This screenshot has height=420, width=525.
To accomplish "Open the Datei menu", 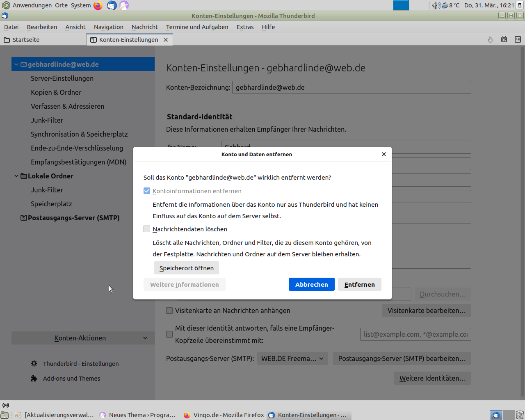I will point(11,27).
